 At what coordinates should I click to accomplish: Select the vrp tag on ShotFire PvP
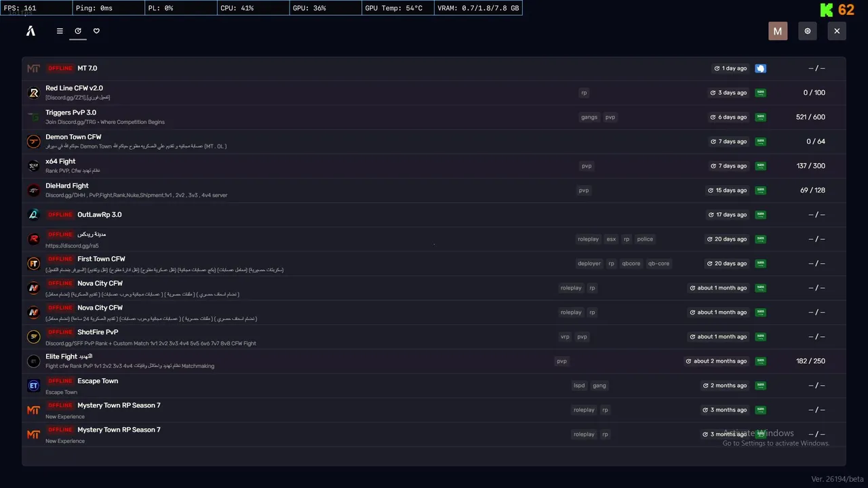565,337
